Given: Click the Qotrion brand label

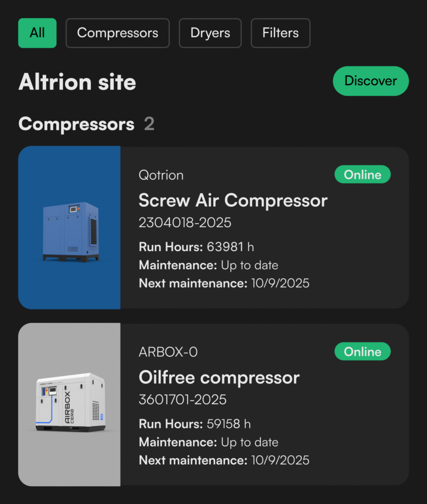Looking at the screenshot, I should [x=161, y=175].
